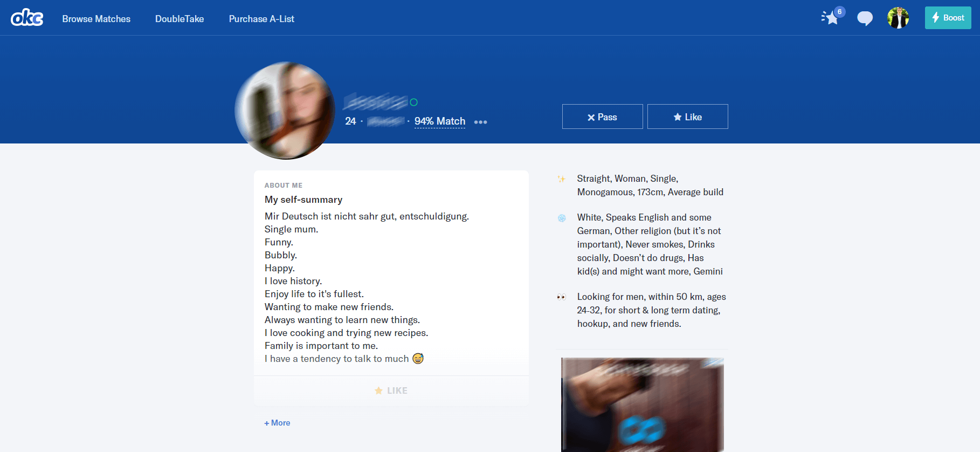The height and width of the screenshot is (452, 980).
Task: Open the likes star notification icon
Action: [832, 18]
